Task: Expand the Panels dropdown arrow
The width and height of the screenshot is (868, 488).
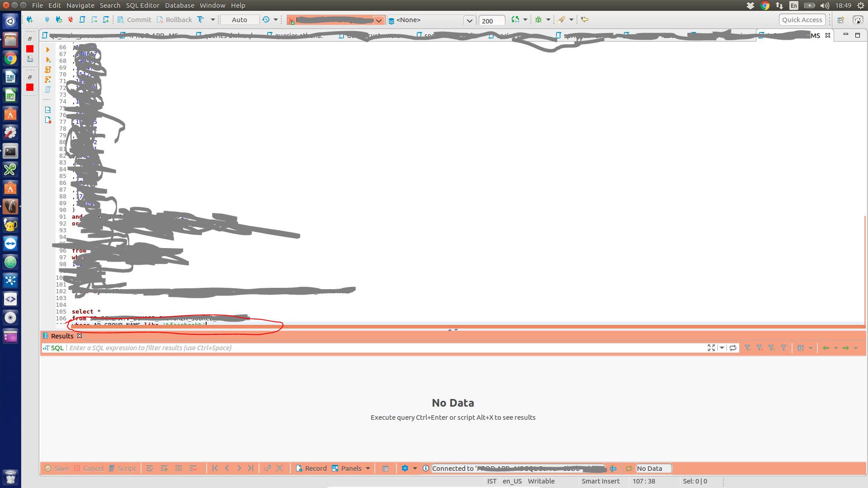Action: click(x=368, y=468)
